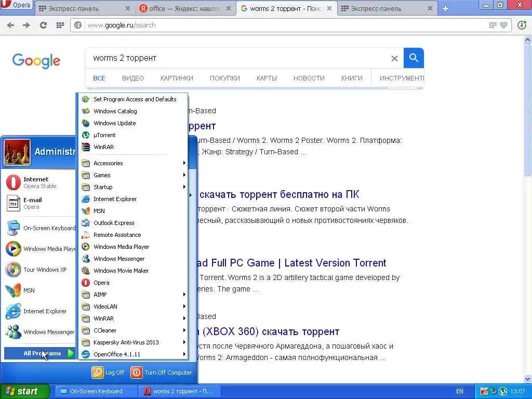Switch to КНИГИ search tab
Screen dimensions: 532x399
pos(352,78)
